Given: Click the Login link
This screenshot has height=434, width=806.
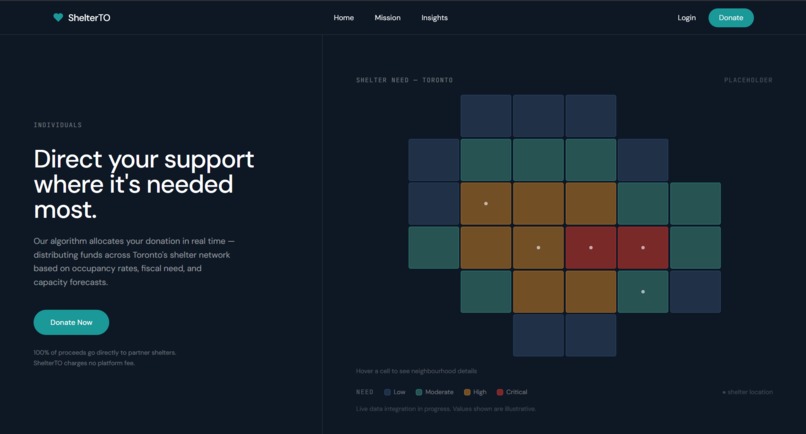Looking at the screenshot, I should [x=686, y=17].
